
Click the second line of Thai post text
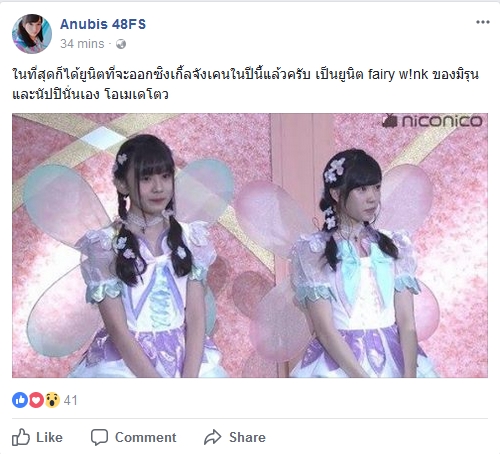[90, 94]
